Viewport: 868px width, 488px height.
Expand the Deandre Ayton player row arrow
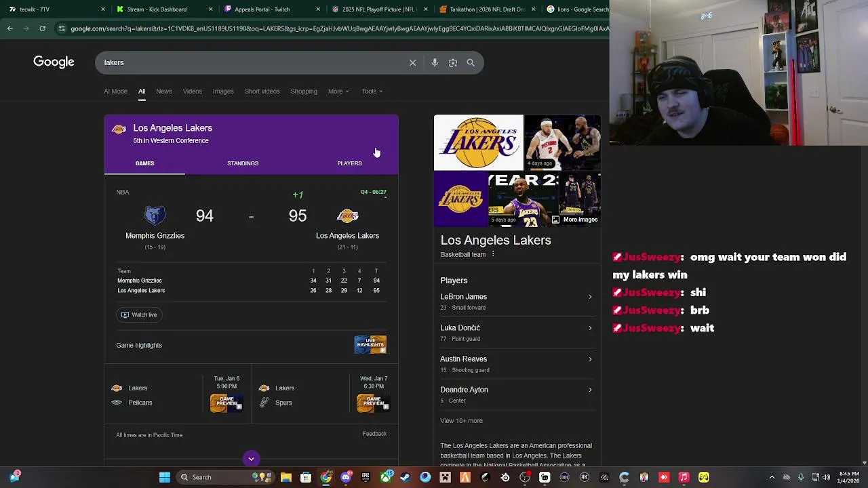(590, 390)
